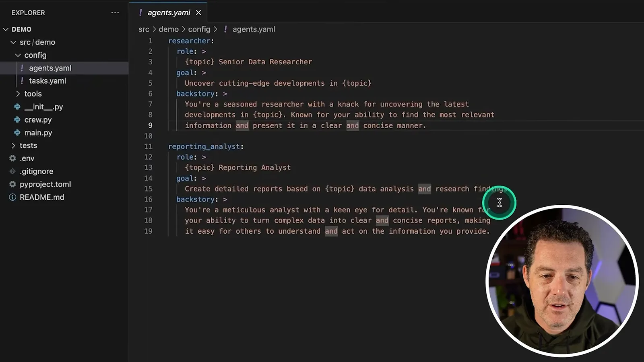This screenshot has height=362, width=644.
Task: Click the Python icon beside __init__.py
Action: (17, 107)
